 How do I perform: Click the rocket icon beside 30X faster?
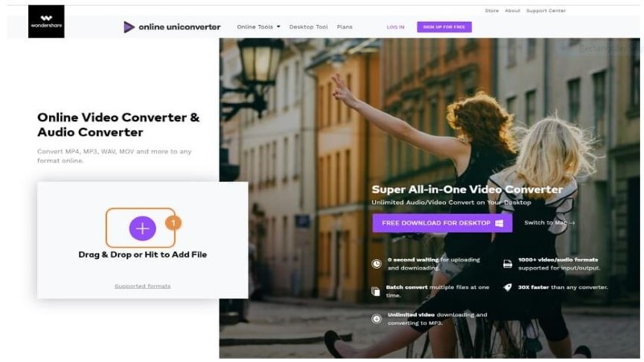coord(508,287)
